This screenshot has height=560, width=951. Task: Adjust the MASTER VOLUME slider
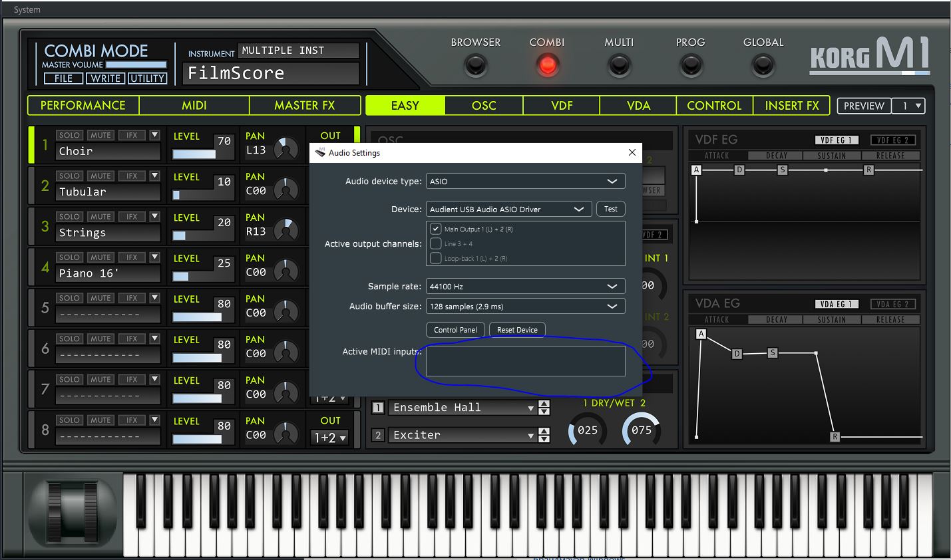coord(136,65)
